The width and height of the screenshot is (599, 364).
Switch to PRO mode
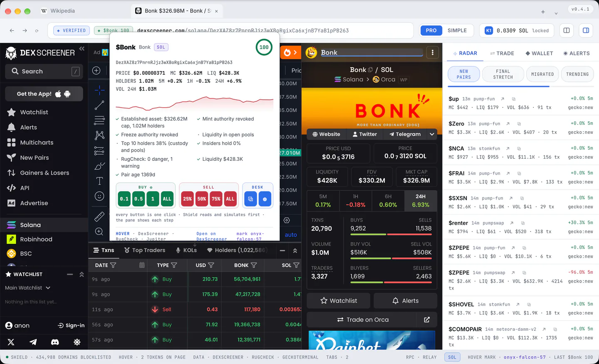click(431, 30)
